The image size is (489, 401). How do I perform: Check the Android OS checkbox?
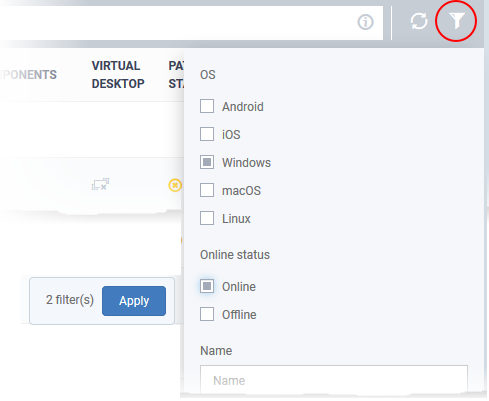pyautogui.click(x=207, y=106)
